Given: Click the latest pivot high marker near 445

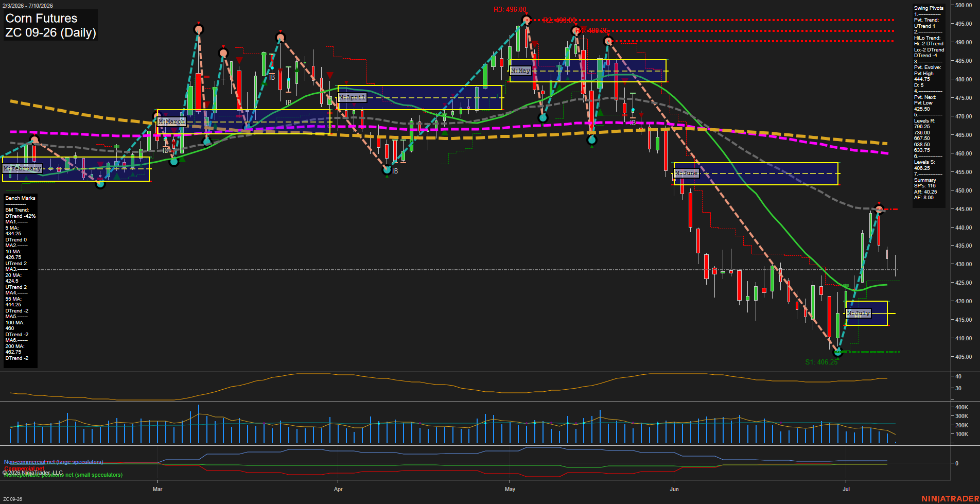Looking at the screenshot, I should 879,210.
